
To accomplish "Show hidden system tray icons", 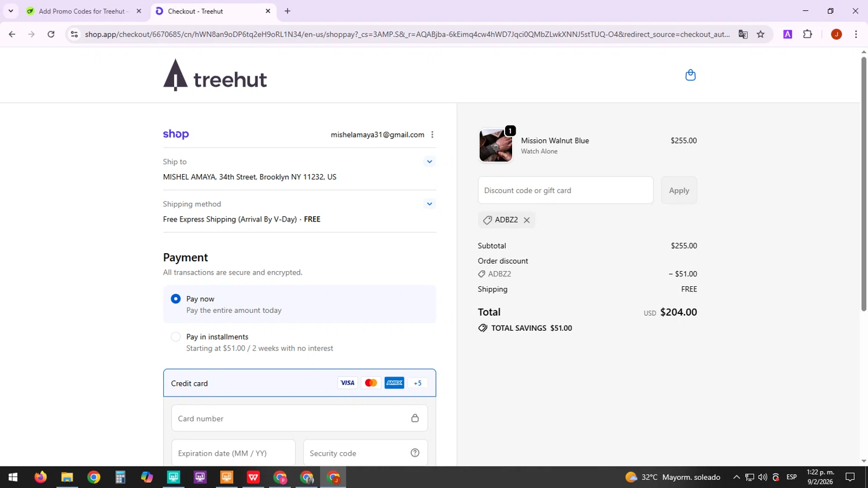I will [736, 477].
